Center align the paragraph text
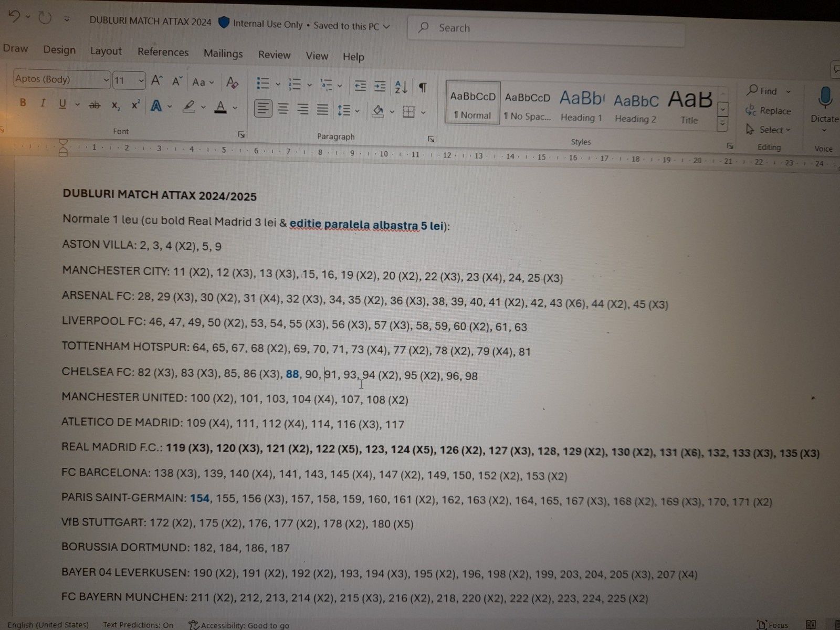Viewport: 840px width, 630px height. (x=283, y=109)
